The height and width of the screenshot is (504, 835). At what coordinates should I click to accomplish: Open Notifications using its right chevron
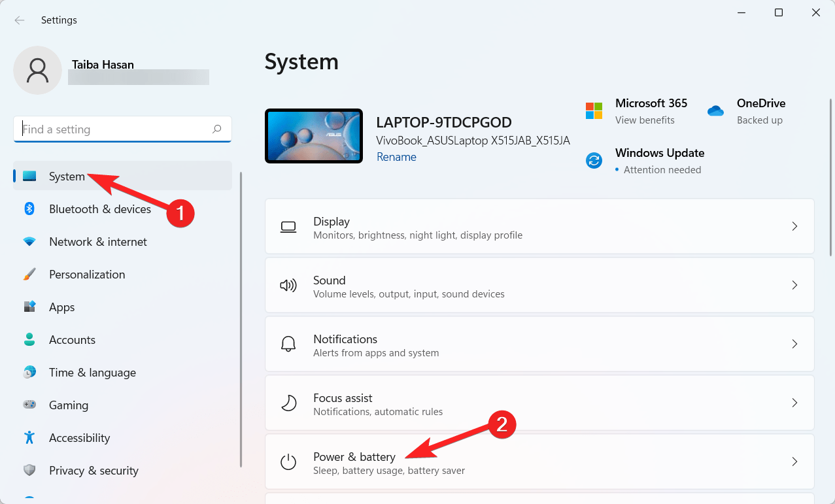(x=795, y=344)
